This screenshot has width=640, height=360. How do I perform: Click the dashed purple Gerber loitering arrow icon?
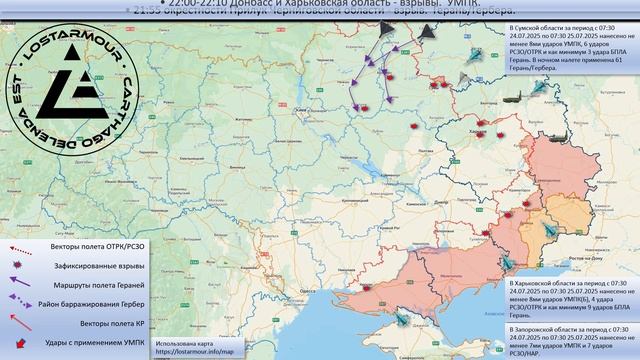pos(20,301)
